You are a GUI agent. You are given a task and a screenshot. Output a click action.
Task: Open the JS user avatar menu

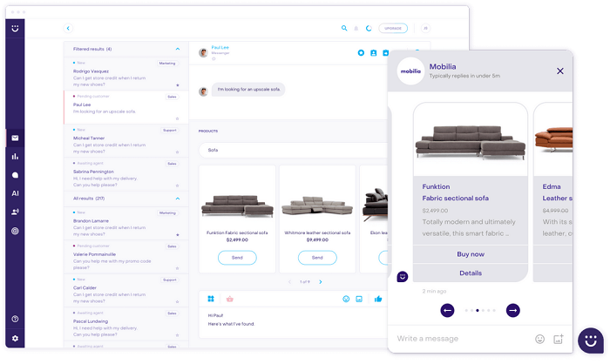coord(425,28)
